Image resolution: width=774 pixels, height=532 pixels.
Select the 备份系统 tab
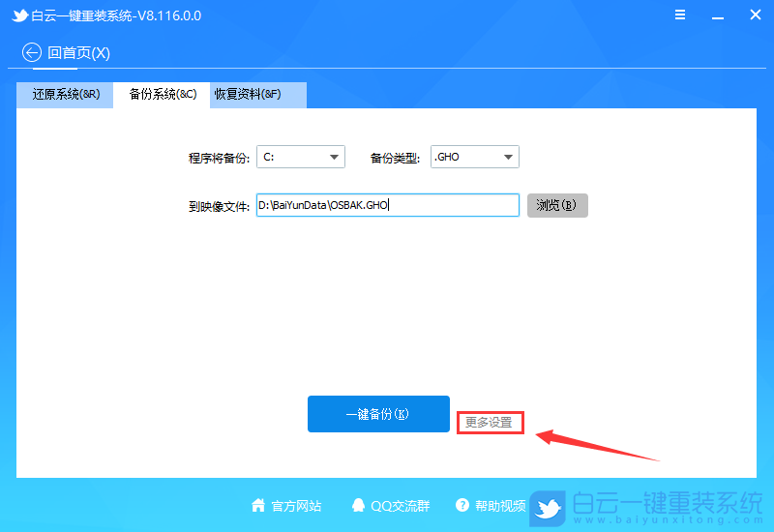(163, 95)
